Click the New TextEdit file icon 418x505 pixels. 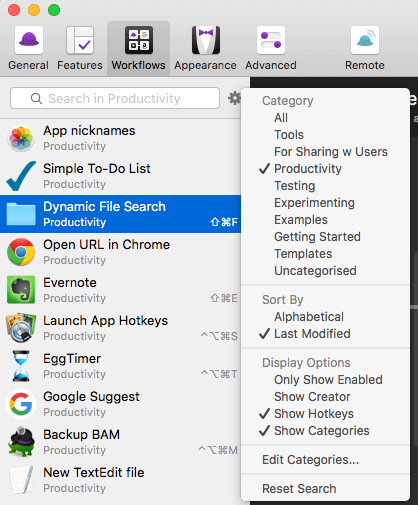(x=22, y=480)
